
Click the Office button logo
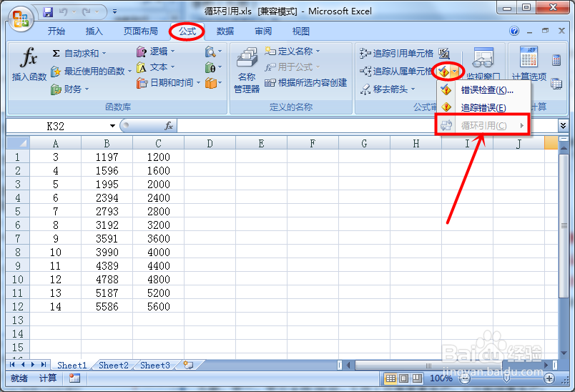[21, 19]
